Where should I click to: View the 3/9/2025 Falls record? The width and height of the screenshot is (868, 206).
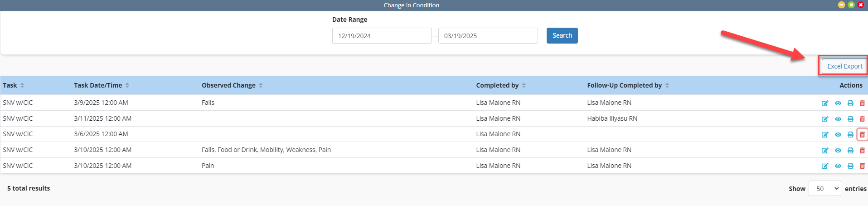click(x=838, y=103)
